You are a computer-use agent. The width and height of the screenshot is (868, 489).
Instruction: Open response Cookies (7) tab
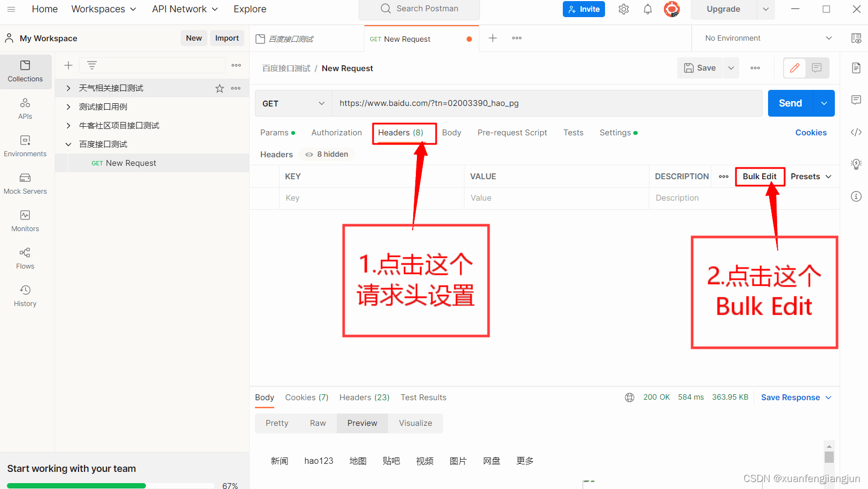pyautogui.click(x=307, y=398)
